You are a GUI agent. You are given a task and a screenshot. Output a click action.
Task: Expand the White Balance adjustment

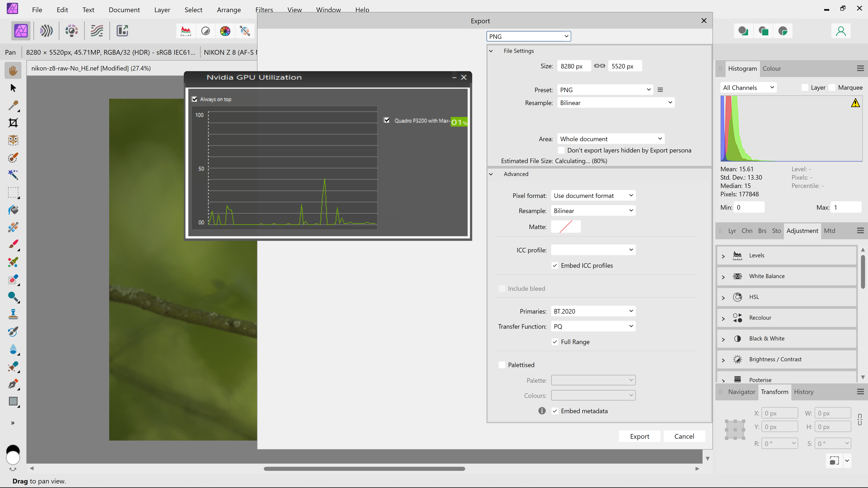(x=723, y=277)
